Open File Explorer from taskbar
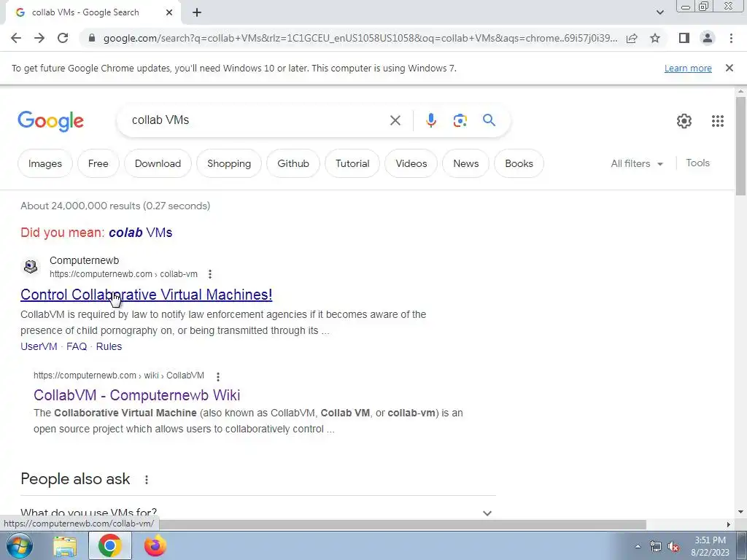Screen dimensions: 747x560 [x=65, y=545]
